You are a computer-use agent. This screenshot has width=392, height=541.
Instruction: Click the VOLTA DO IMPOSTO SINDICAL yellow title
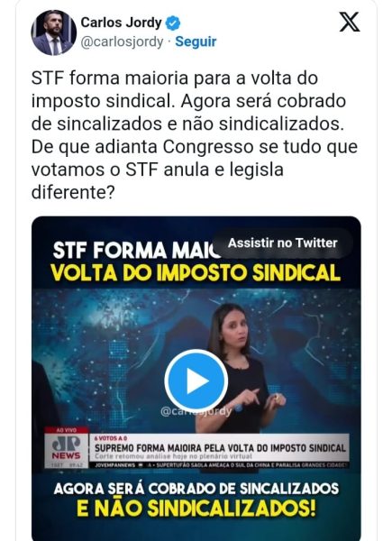(196, 273)
